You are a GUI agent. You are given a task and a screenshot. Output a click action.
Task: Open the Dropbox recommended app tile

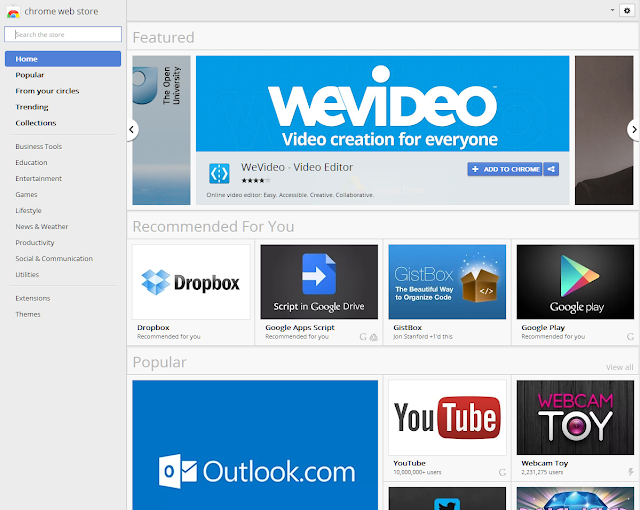[191, 282]
